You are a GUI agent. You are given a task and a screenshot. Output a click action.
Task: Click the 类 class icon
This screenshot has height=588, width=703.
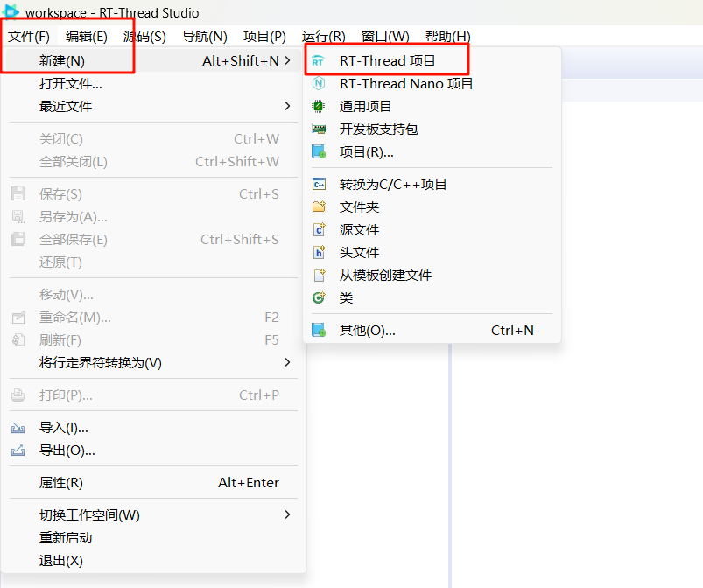click(319, 297)
